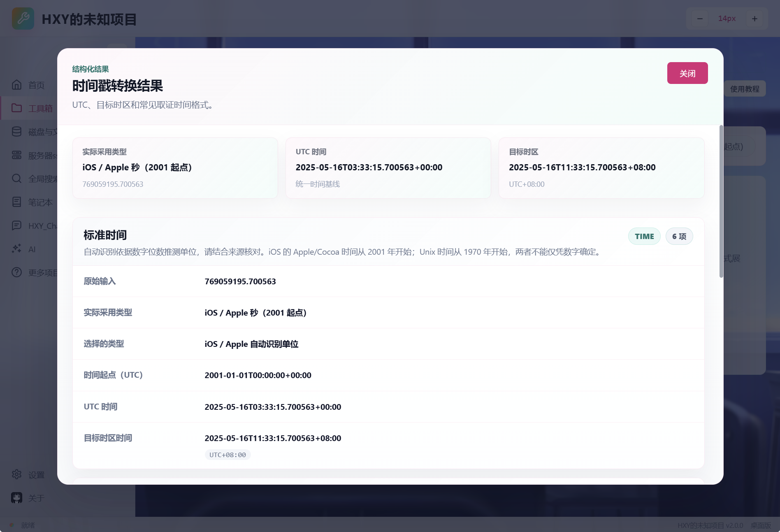Click the epoch value 2001-01-01T00:00:00+00:00
780x532 pixels.
pos(258,375)
